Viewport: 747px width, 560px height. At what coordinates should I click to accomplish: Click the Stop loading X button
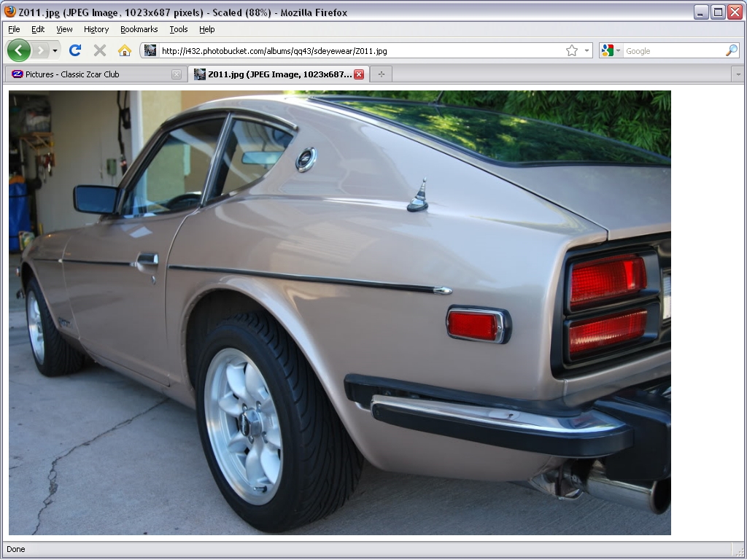click(100, 50)
